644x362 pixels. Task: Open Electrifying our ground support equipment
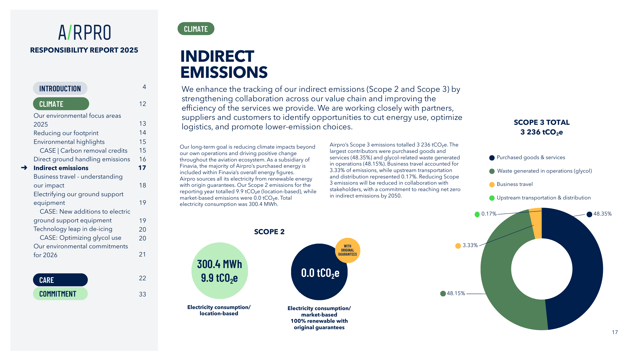point(79,198)
